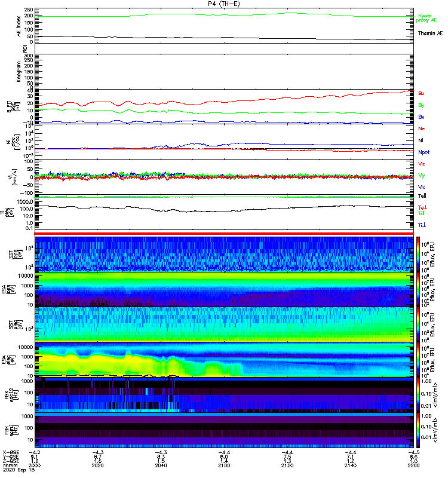Click the ESA electrons Eflux colorbar
448x478 pixels.
pos(418,360)
